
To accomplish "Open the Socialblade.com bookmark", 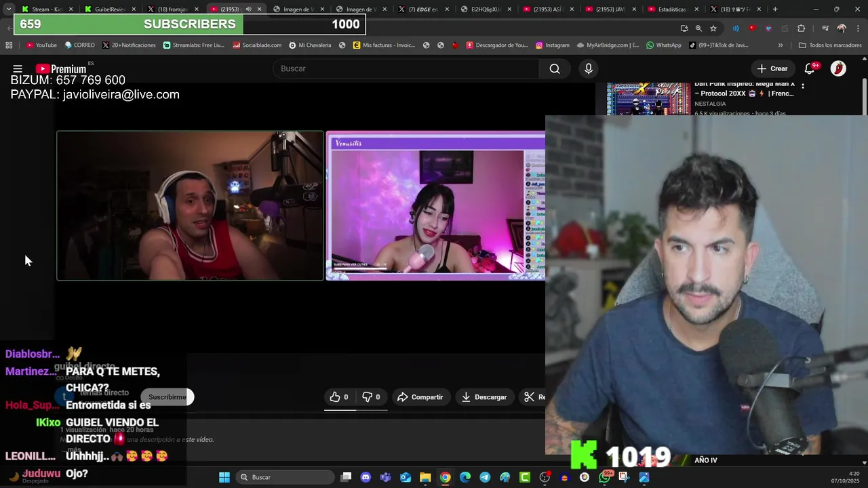I will [257, 45].
